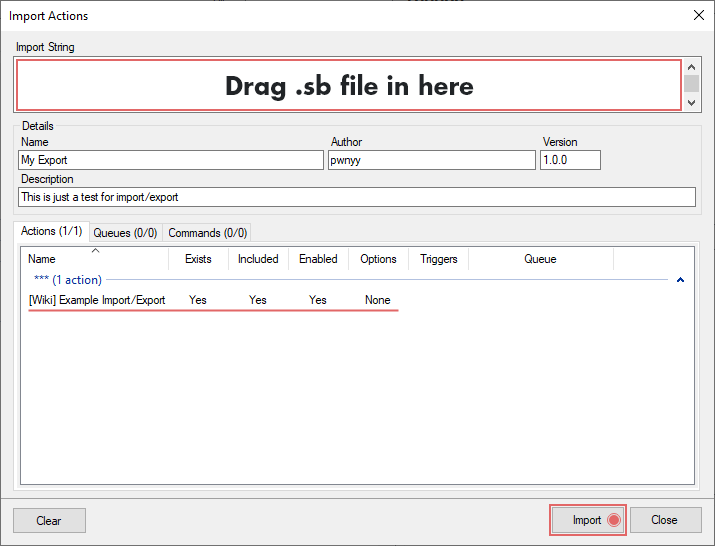Click into the Description text field
This screenshot has width=715, height=546.
tap(357, 197)
